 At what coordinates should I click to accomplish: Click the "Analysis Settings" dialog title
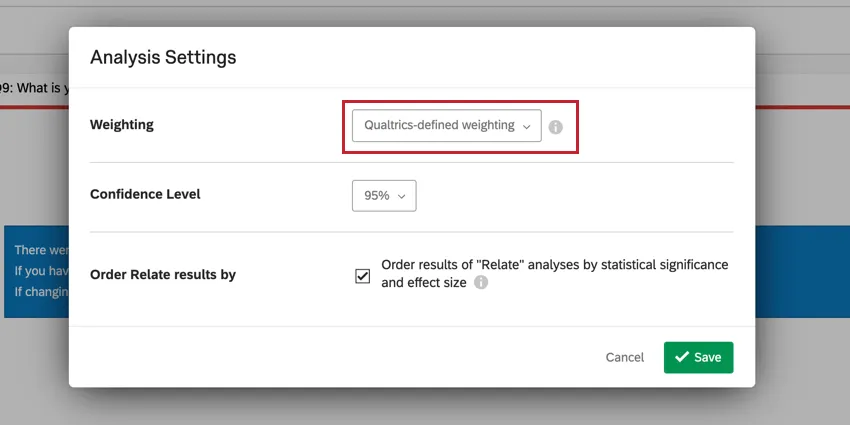(x=163, y=57)
